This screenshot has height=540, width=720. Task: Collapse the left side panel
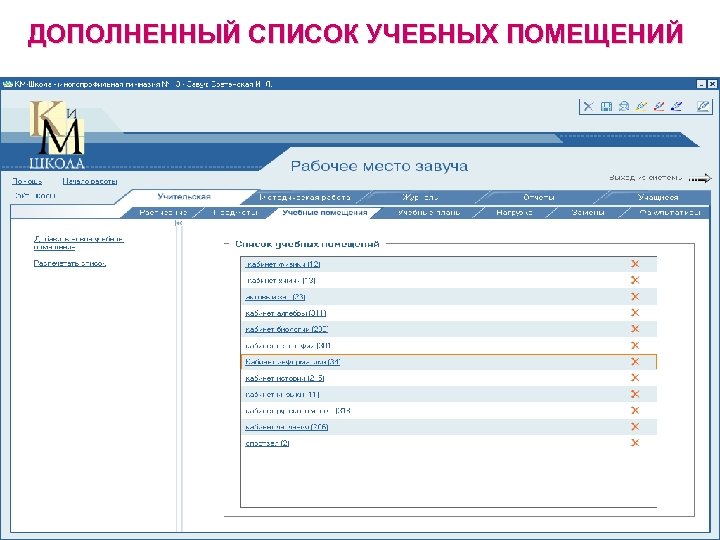(179, 223)
